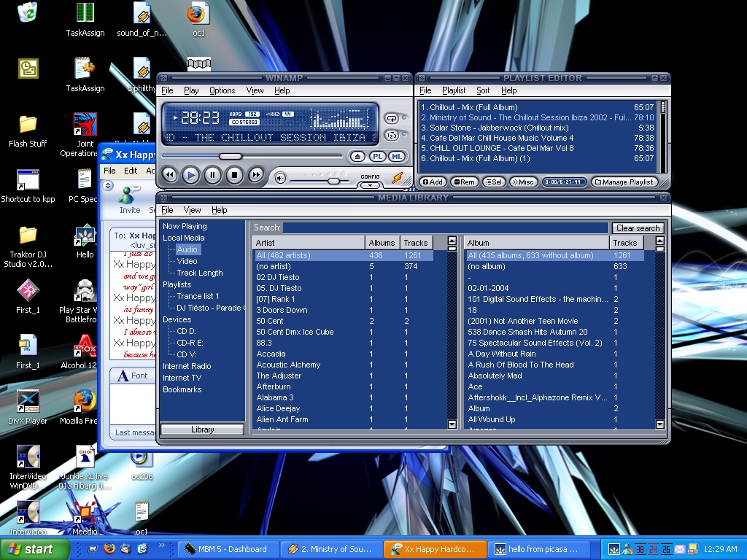Click the Media Library search field
This screenshot has width=747, height=560.
tap(446, 227)
